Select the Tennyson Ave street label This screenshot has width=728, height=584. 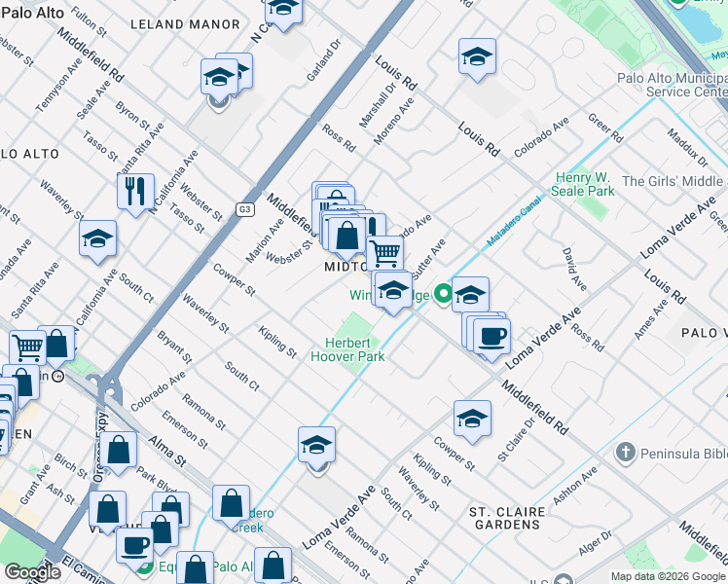tap(58, 86)
